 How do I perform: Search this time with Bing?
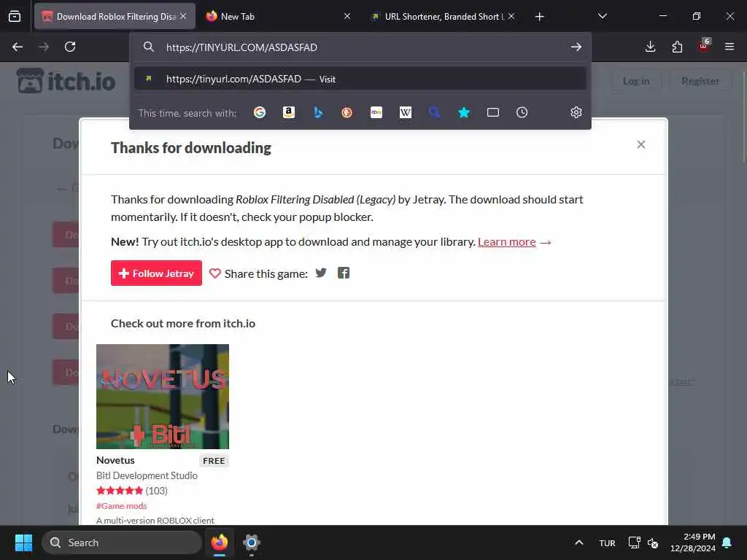coord(318,112)
